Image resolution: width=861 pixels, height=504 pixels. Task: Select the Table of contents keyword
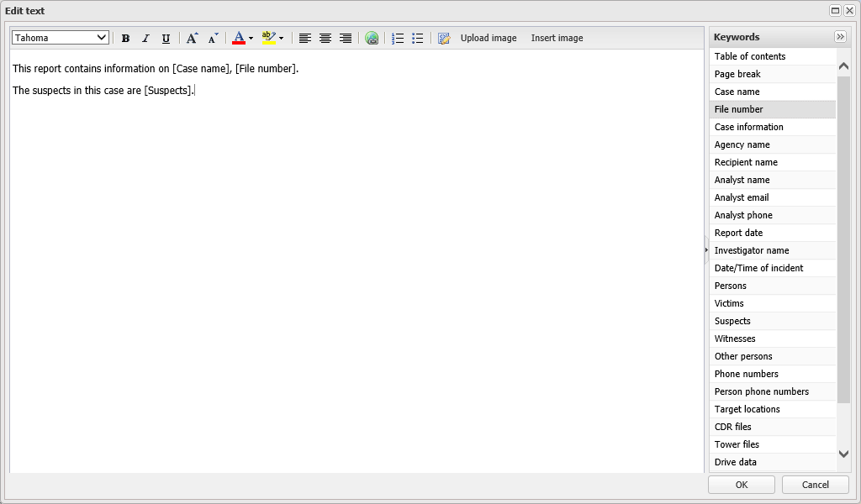750,56
